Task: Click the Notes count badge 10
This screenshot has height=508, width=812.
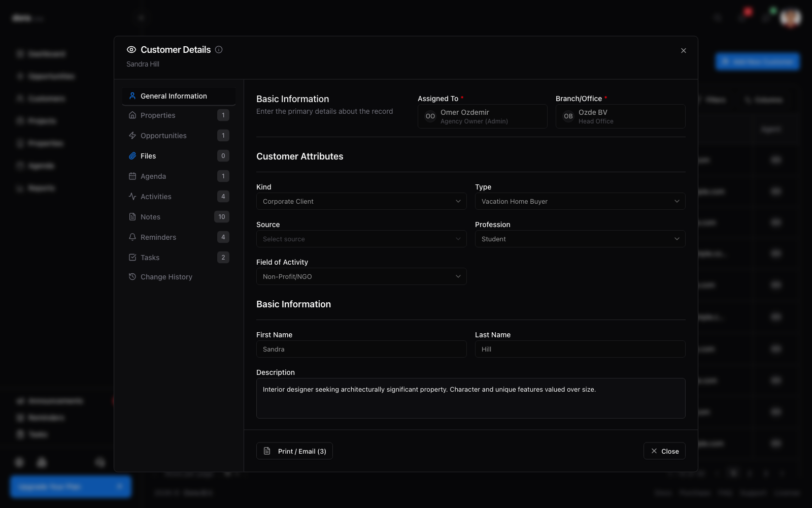Action: tap(222, 217)
